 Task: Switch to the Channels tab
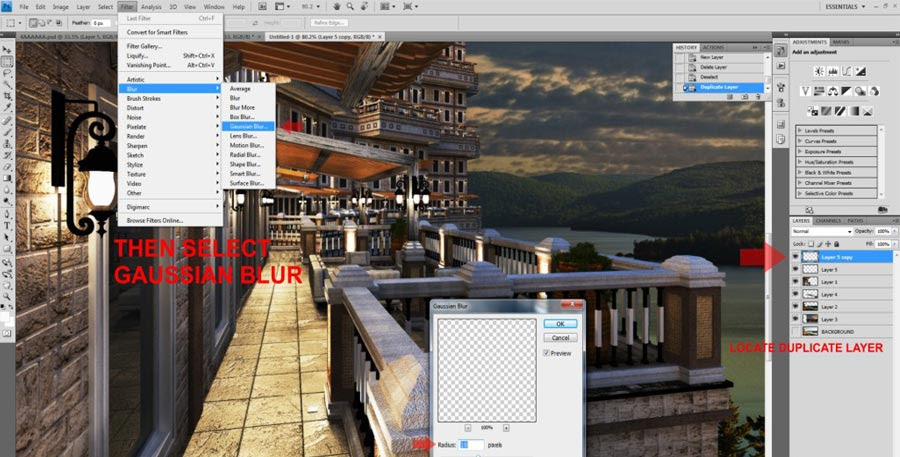(828, 220)
